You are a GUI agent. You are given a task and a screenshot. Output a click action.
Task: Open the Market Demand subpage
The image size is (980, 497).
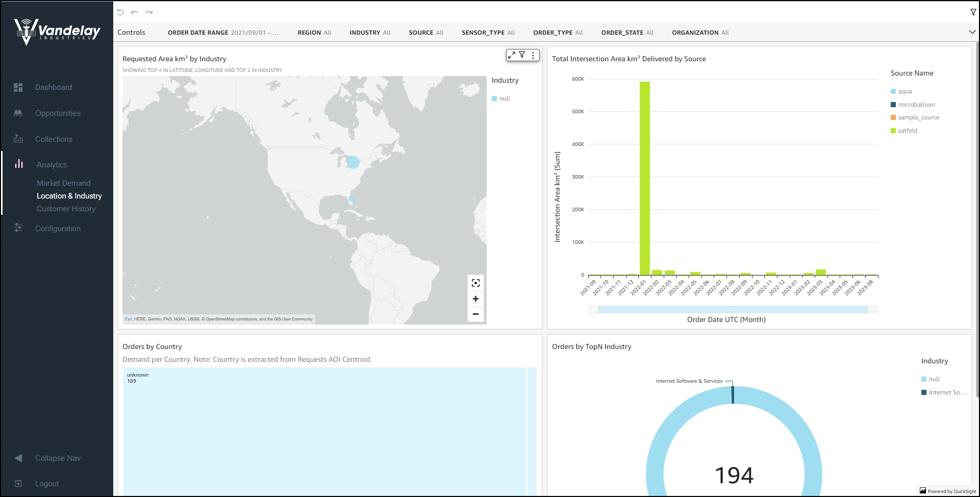tap(63, 183)
